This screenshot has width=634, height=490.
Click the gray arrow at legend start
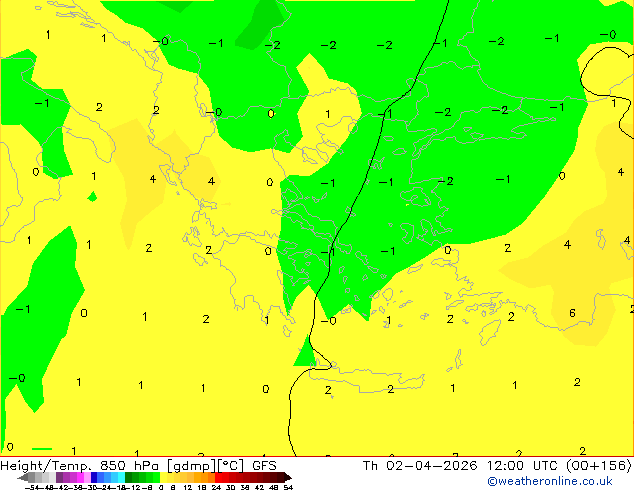(x=23, y=477)
